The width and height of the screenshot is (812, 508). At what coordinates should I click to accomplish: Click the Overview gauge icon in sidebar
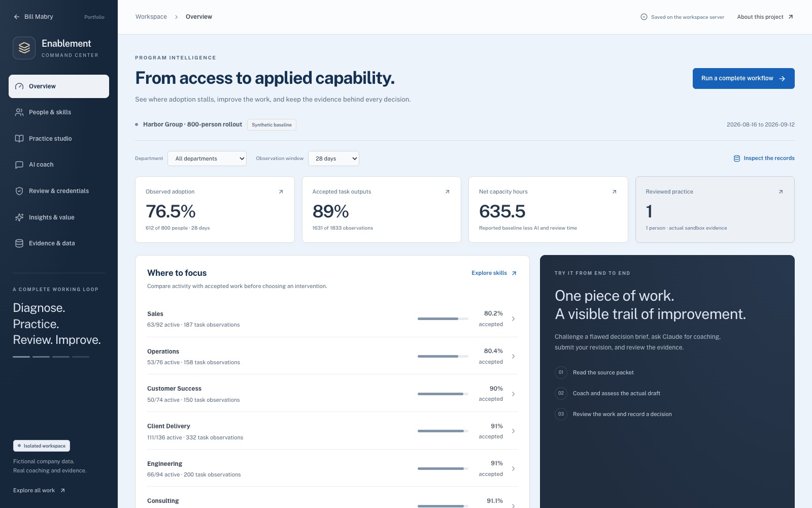tap(19, 86)
